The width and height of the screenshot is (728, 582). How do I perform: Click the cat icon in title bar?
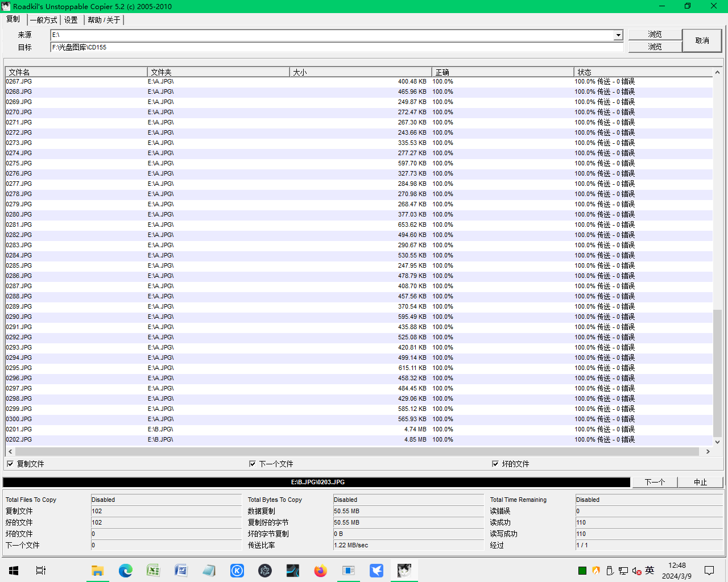coord(6,6)
